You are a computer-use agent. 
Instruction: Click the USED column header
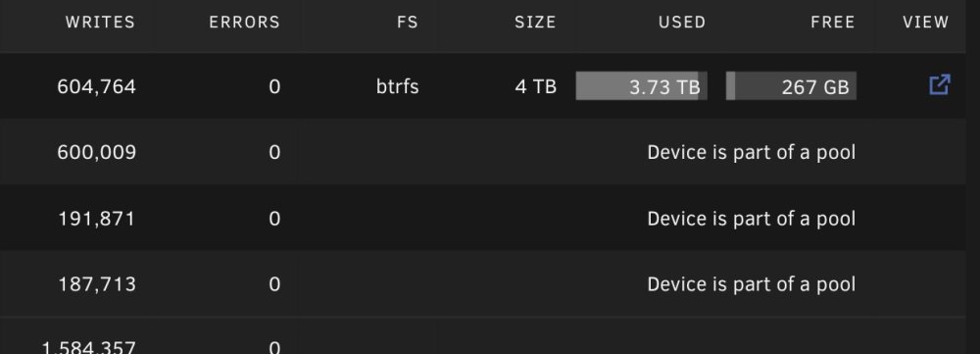click(682, 23)
